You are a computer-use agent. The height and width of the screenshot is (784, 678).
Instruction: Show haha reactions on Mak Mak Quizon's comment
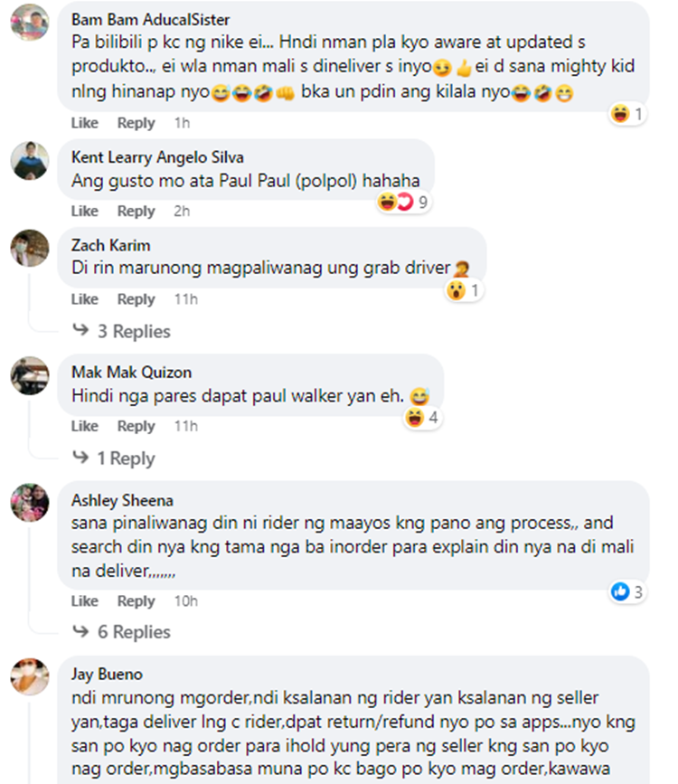point(422,417)
